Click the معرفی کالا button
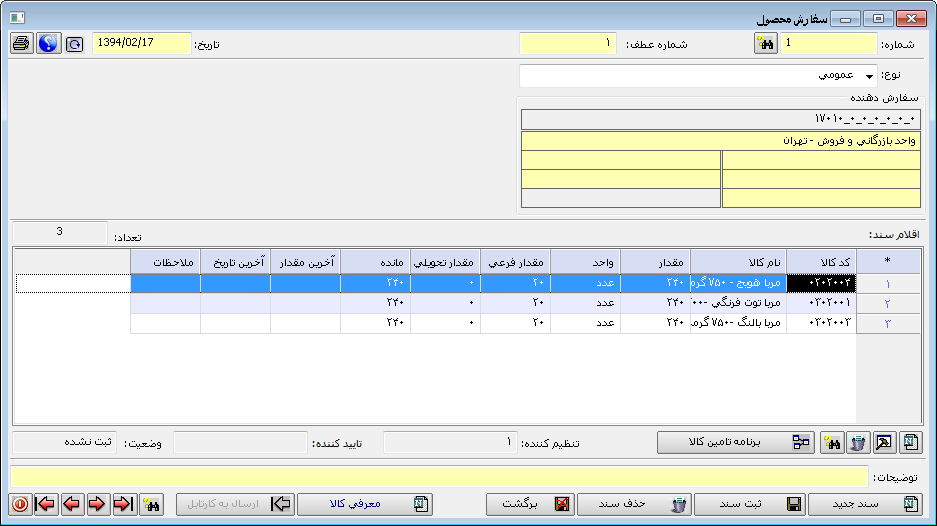 click(365, 504)
